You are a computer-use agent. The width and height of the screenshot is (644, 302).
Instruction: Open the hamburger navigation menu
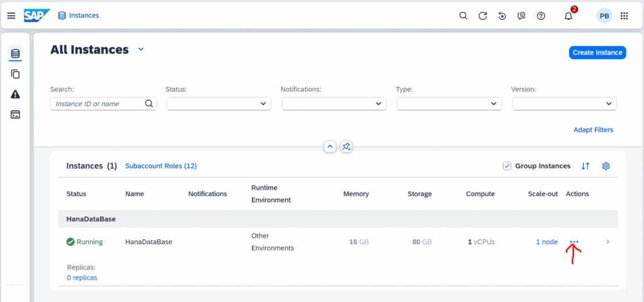[x=11, y=16]
